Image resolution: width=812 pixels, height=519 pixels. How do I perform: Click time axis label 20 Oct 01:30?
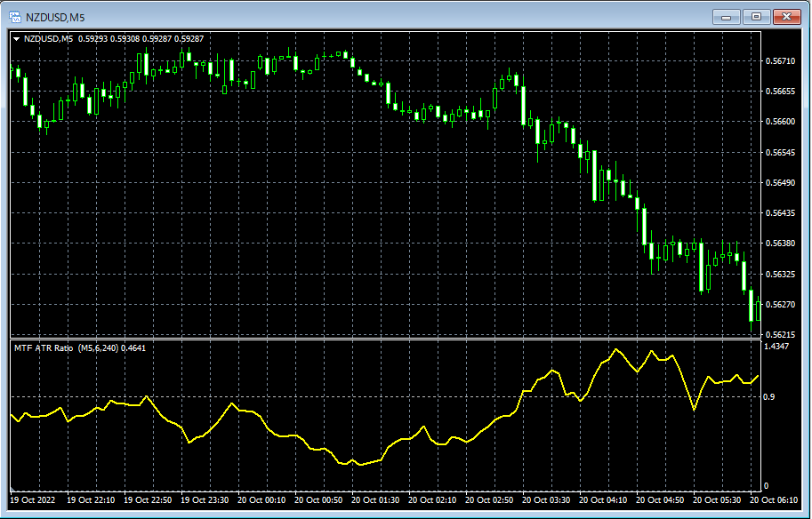pyautogui.click(x=375, y=499)
